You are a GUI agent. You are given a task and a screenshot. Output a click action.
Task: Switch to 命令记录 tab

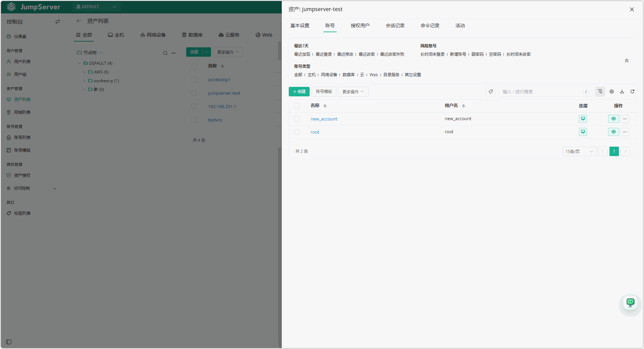(x=430, y=26)
